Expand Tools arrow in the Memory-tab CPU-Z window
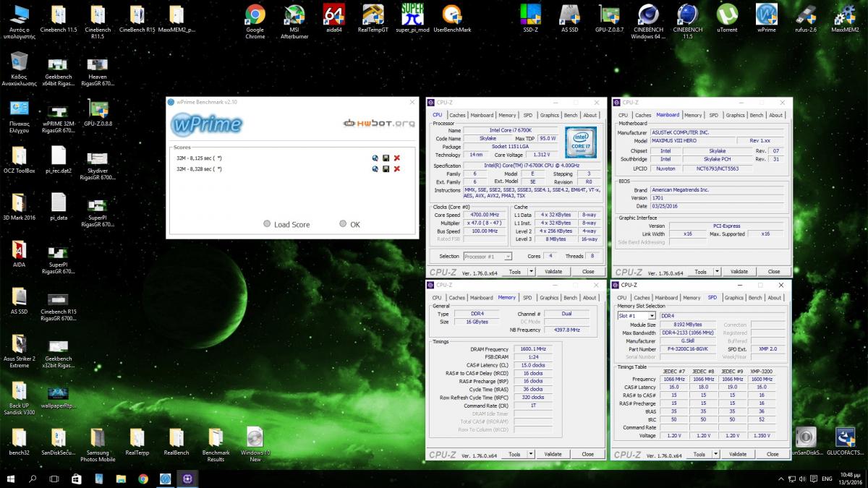This screenshot has height=488, width=868. (x=532, y=454)
